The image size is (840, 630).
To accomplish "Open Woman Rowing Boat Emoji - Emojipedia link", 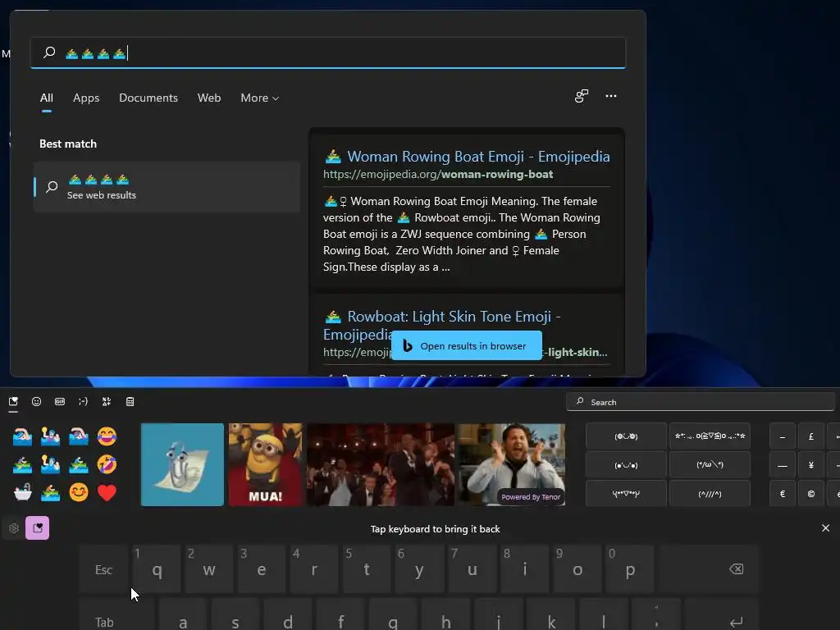I will click(478, 157).
